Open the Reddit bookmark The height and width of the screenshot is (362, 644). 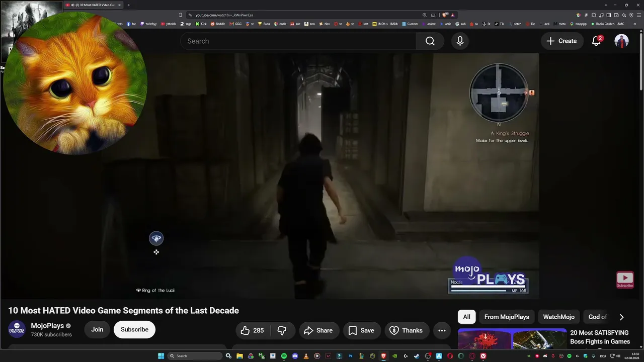click(218, 24)
